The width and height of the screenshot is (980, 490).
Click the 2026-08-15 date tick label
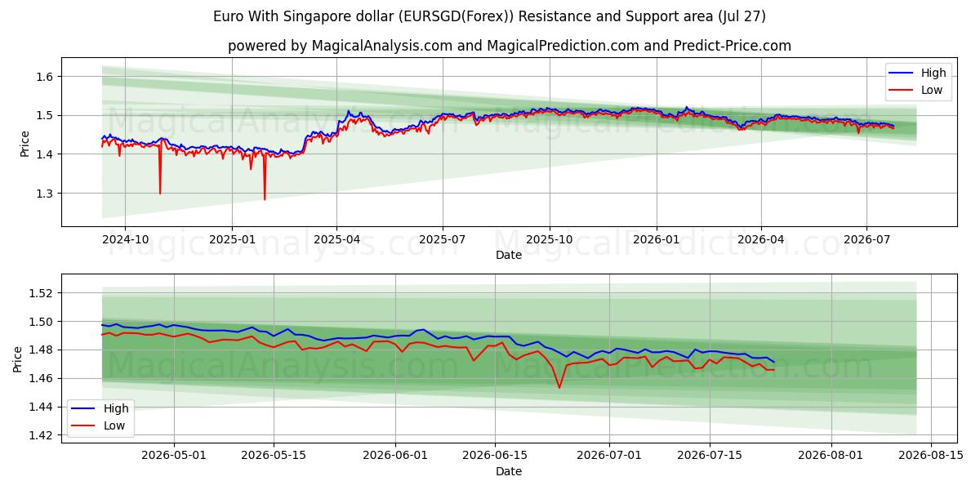(930, 457)
